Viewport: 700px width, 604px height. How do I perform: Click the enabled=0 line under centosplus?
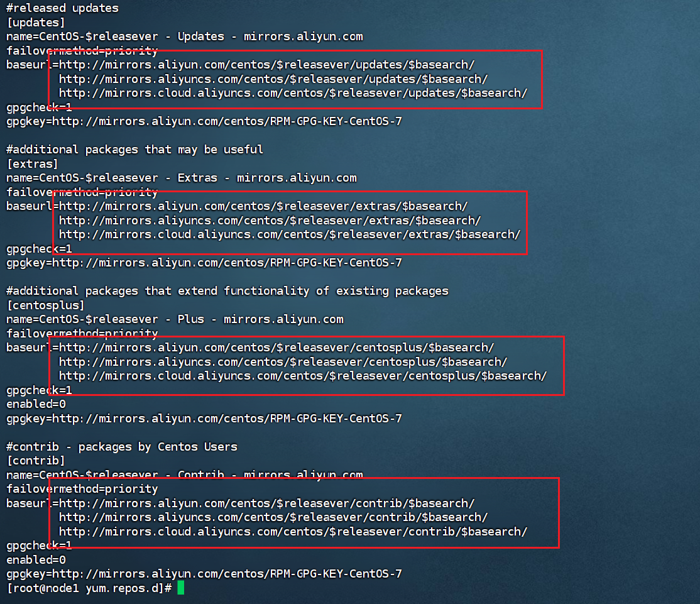pos(33,404)
